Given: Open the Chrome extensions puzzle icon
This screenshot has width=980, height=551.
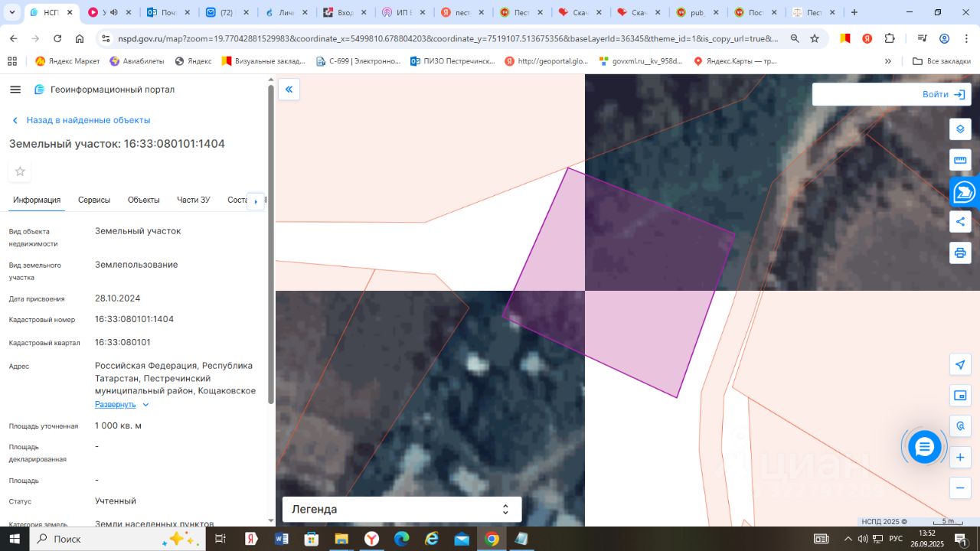Looking at the screenshot, I should coord(890,38).
